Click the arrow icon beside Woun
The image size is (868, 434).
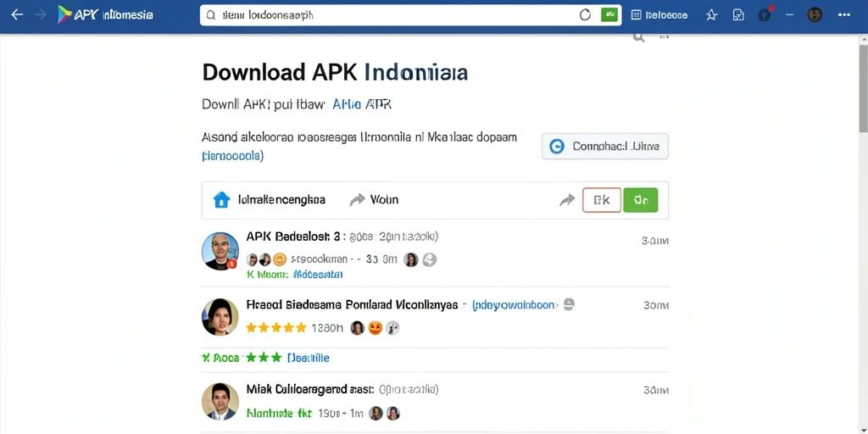point(358,200)
